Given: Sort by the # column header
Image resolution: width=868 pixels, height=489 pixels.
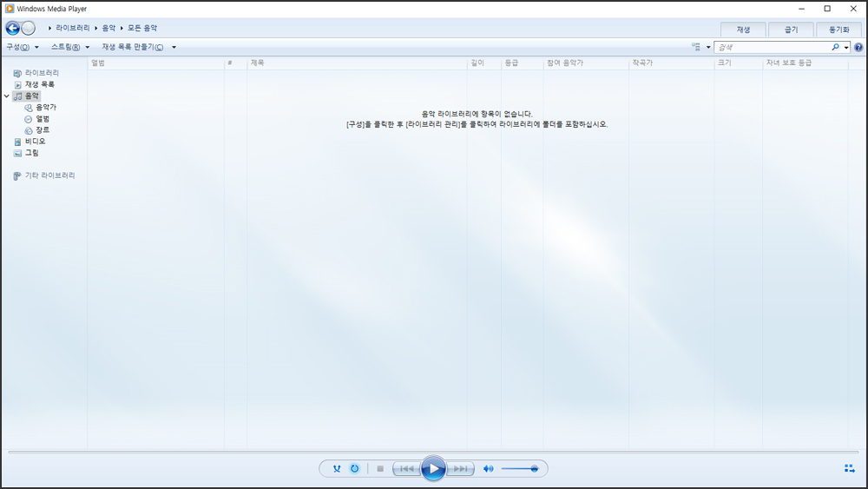Looking at the screenshot, I should (235, 63).
